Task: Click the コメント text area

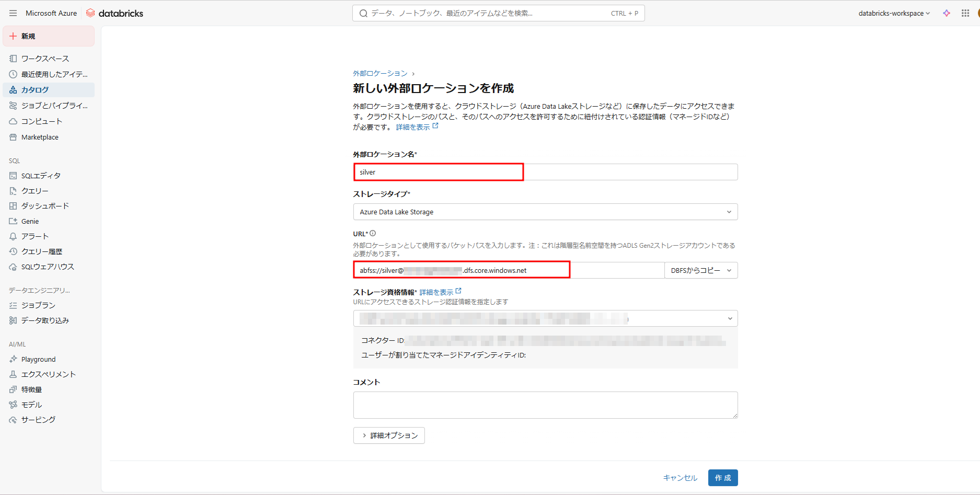Action: coord(545,405)
